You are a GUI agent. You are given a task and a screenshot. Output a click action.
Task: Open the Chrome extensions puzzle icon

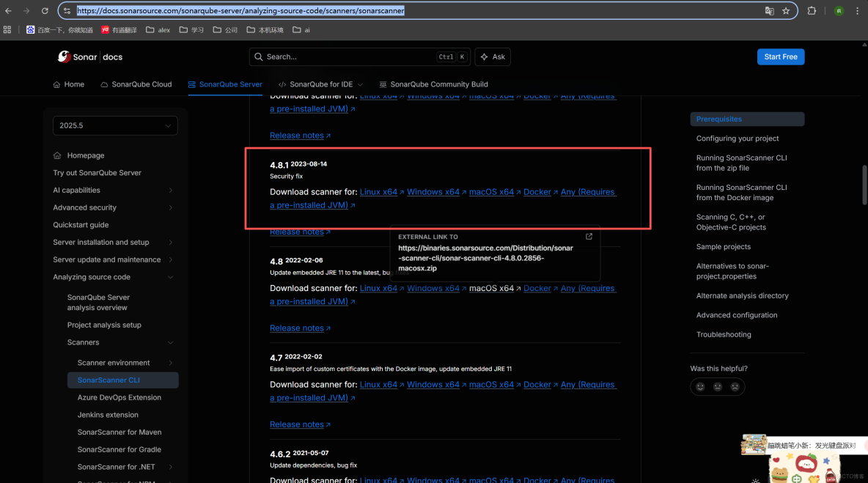pyautogui.click(x=812, y=11)
